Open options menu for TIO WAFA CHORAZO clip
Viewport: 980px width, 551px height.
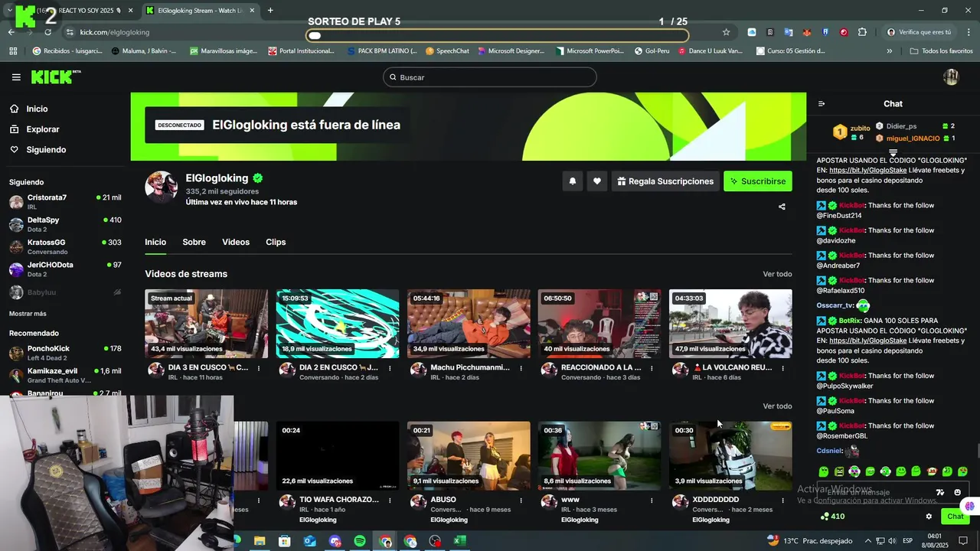(390, 500)
